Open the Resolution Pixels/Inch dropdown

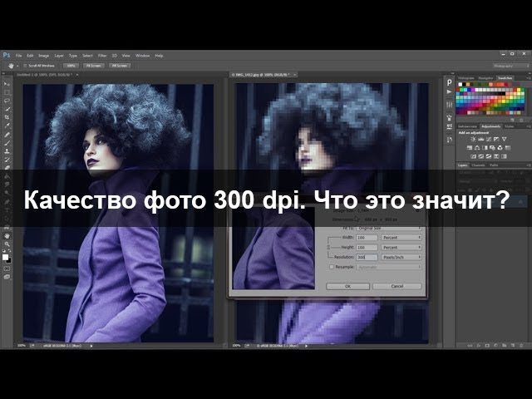click(x=401, y=257)
